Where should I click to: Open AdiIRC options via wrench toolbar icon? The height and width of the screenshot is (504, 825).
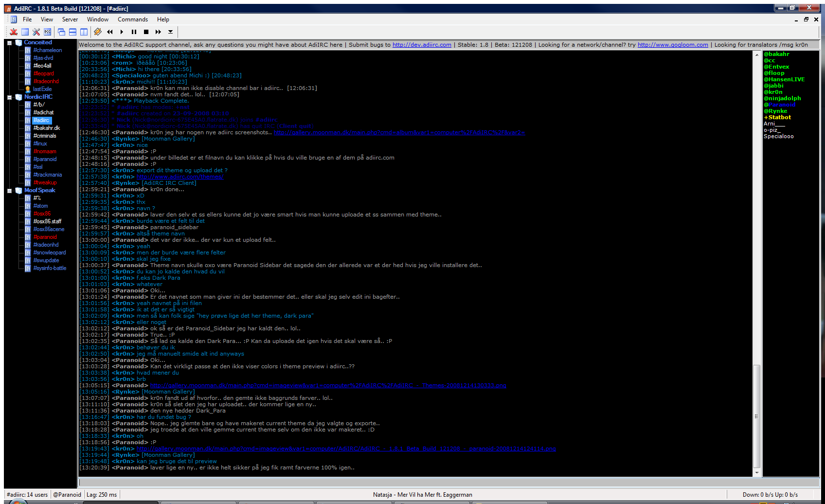(36, 32)
